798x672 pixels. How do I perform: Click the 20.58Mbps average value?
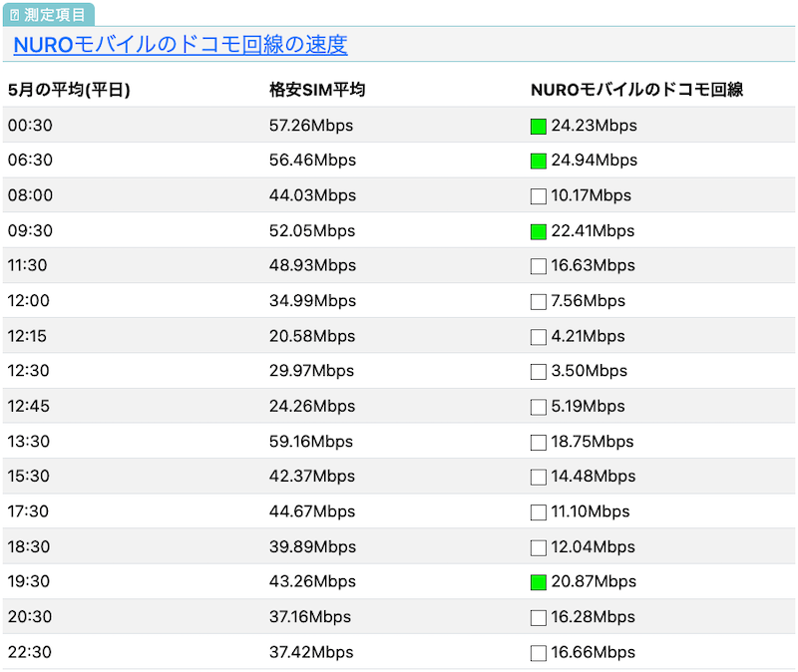[x=312, y=336]
